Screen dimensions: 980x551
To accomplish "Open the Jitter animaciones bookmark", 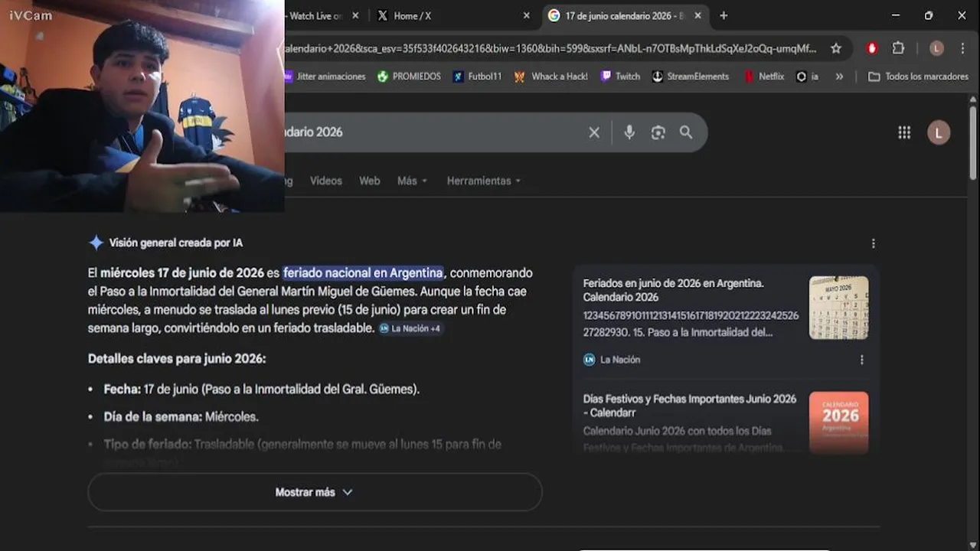I will [325, 77].
